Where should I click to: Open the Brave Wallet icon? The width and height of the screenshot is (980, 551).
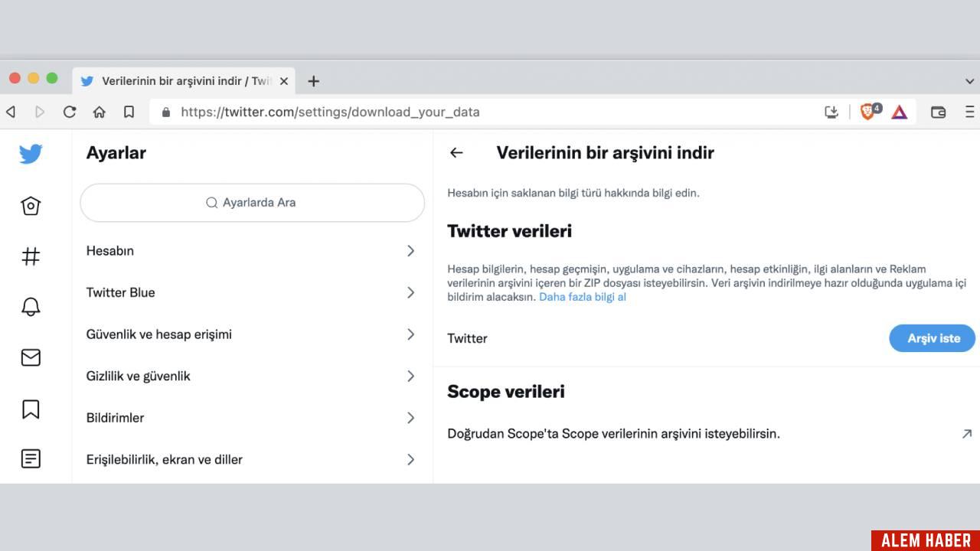[x=938, y=112]
